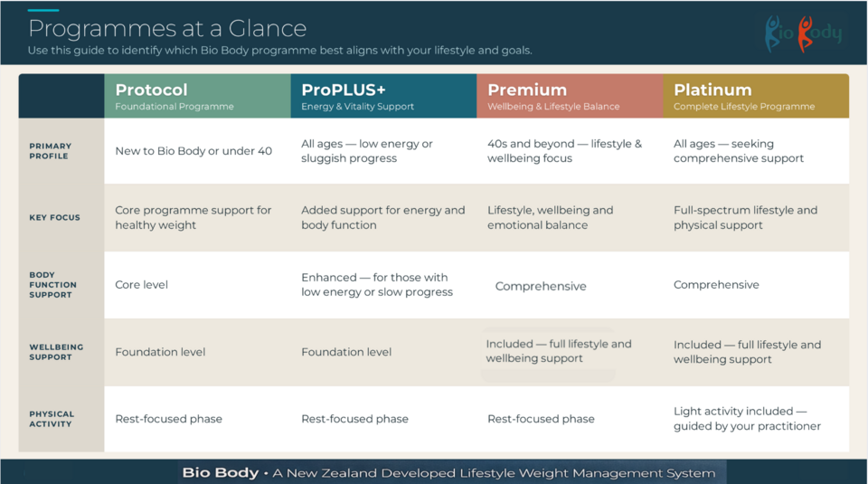
Task: Click the Programmes at a Glance title
Action: (167, 29)
